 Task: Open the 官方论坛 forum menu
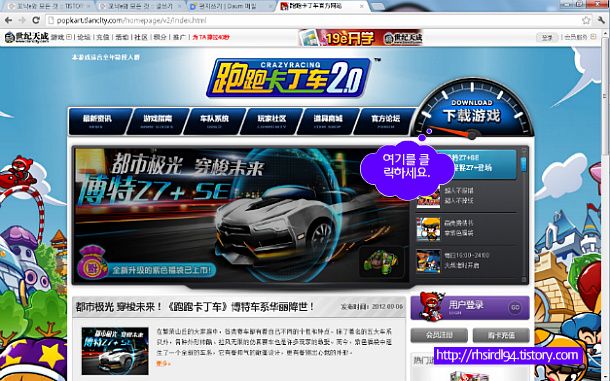click(x=385, y=121)
